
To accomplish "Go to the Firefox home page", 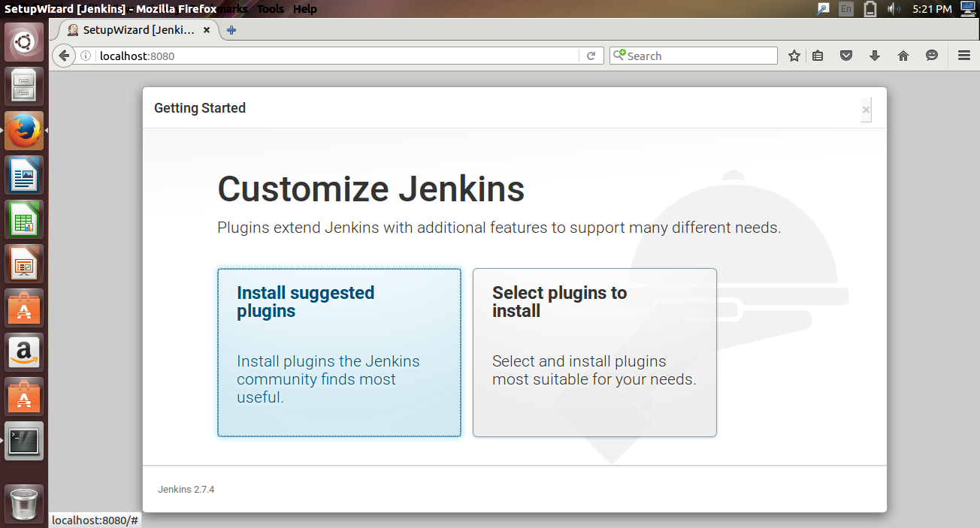I will pyautogui.click(x=903, y=55).
